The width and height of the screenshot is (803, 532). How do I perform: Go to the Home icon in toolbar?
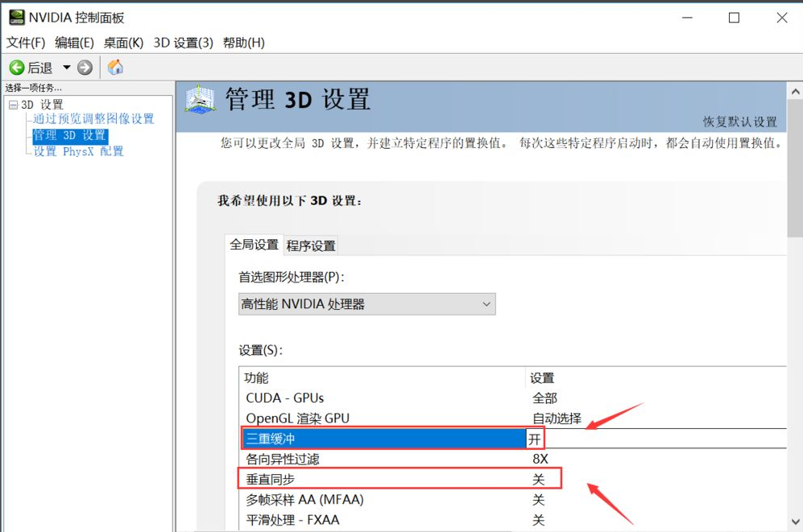pos(115,67)
